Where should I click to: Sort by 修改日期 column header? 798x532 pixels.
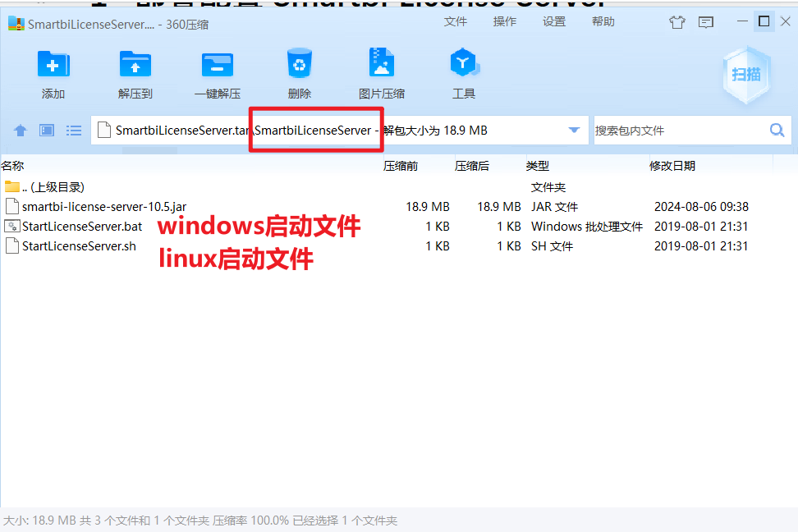click(x=672, y=166)
